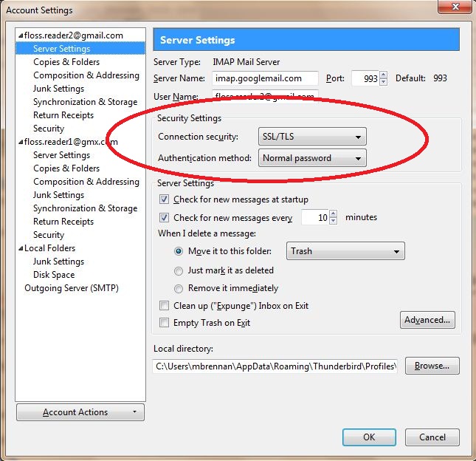Collapse the floss.reader2@gmail.com account tree
The image size is (476, 461).
[x=20, y=35]
